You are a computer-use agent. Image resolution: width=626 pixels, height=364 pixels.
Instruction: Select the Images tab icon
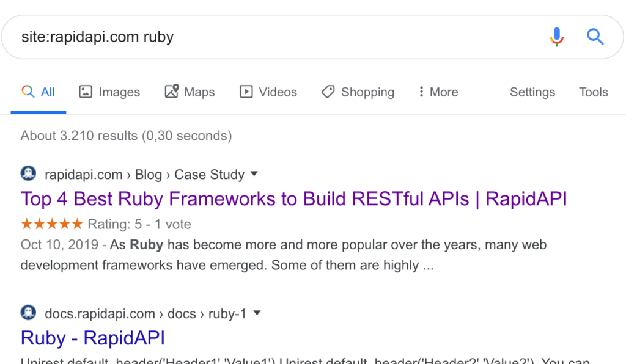tap(86, 92)
